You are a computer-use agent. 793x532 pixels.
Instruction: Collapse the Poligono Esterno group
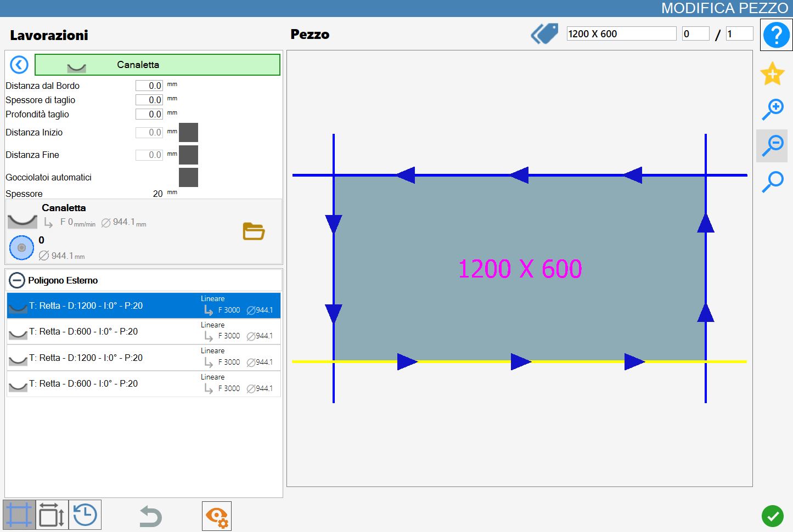point(17,280)
